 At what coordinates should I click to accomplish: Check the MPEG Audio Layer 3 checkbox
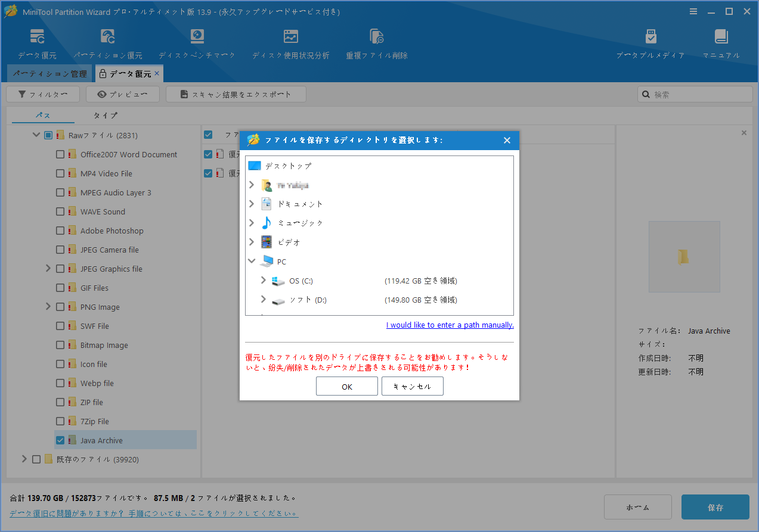tap(60, 192)
